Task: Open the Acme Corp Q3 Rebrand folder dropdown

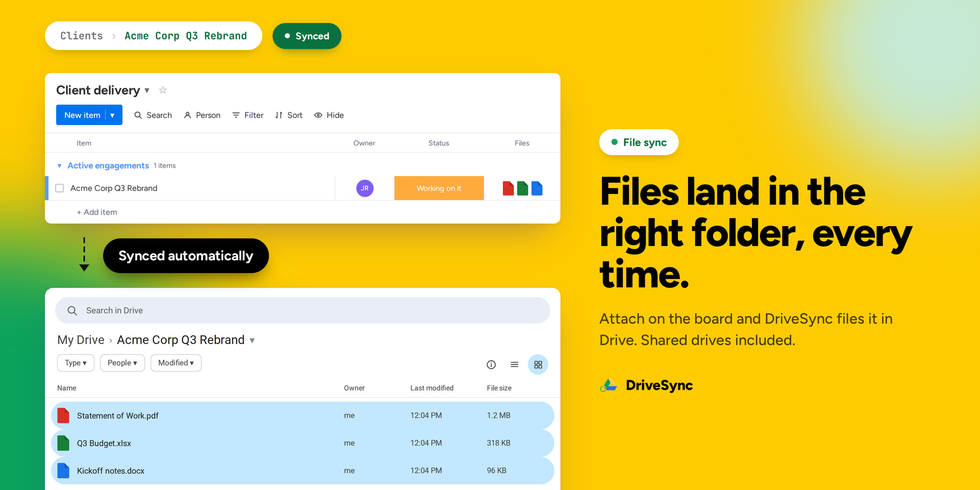Action: [x=252, y=340]
